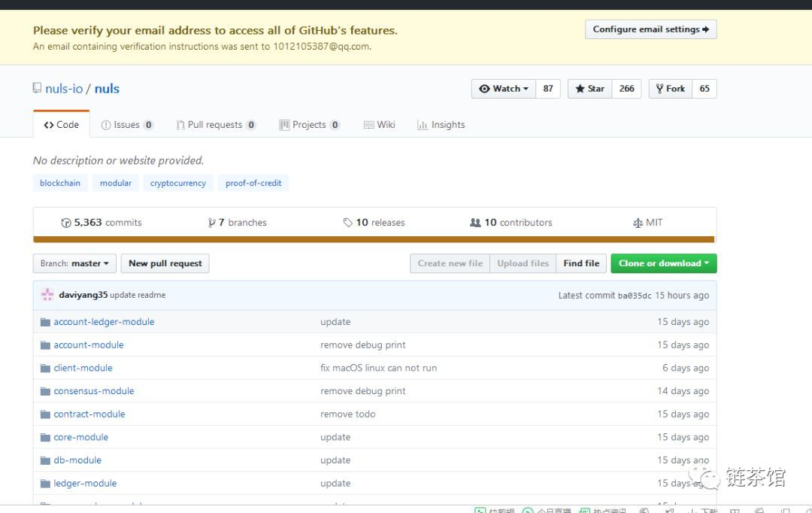Click daviyang35's avatar image
Viewport: 812px width, 513px height.
click(47, 295)
